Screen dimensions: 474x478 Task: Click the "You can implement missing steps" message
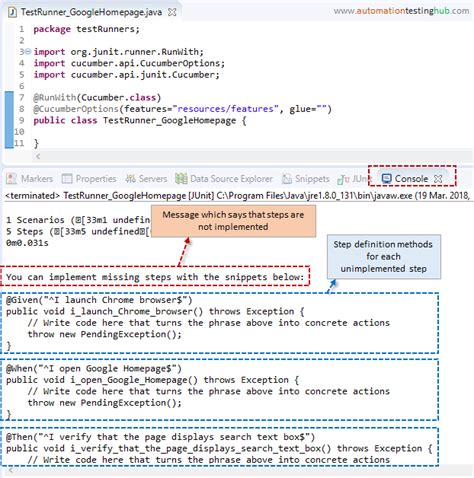155,277
